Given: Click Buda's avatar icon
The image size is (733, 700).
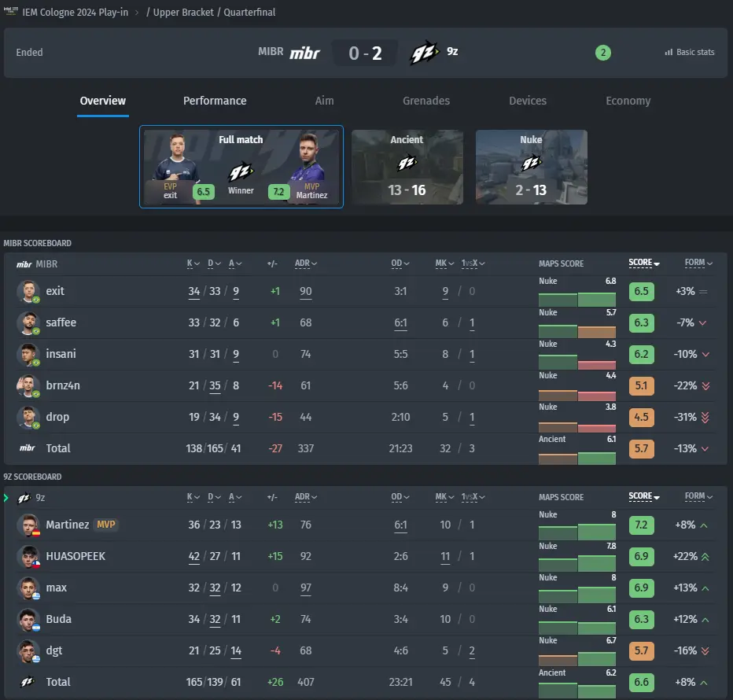Looking at the screenshot, I should (28, 620).
